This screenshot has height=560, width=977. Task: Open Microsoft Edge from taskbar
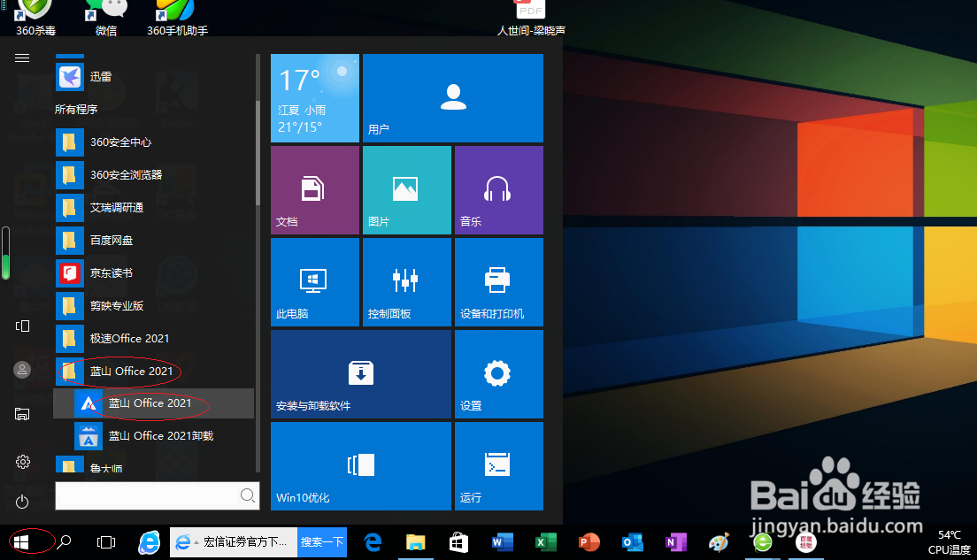(373, 542)
